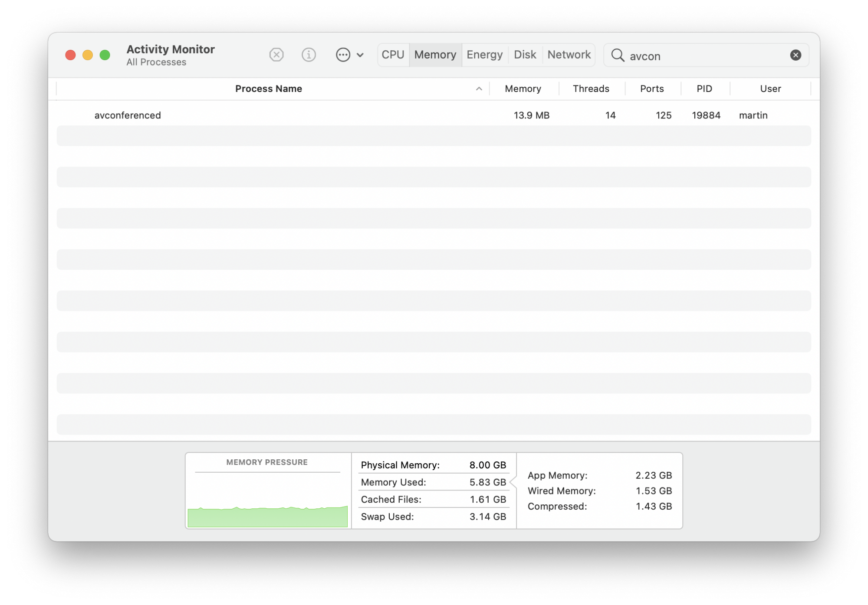The width and height of the screenshot is (868, 605).
Task: Select the Memory tab
Action: click(x=435, y=55)
